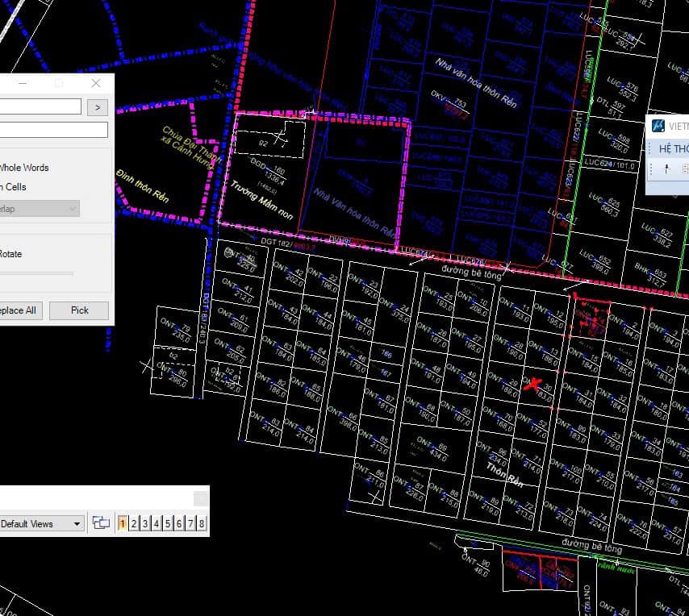
Task: Click the '>' next search button
Action: click(x=97, y=107)
